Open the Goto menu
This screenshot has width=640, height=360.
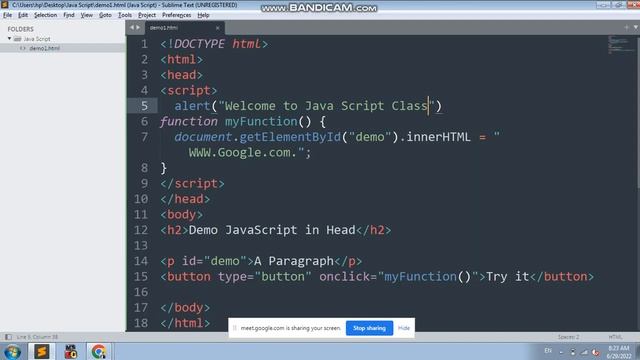[105, 15]
